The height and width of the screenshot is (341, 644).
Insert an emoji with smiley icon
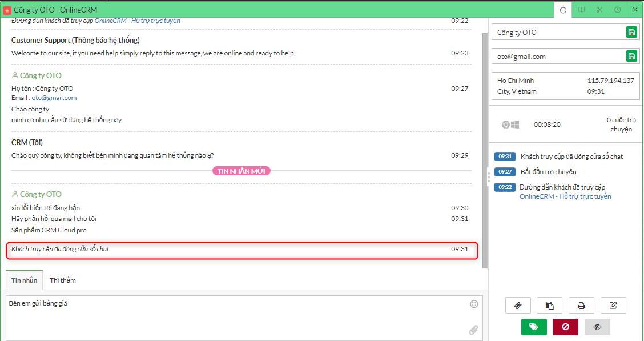pyautogui.click(x=474, y=304)
